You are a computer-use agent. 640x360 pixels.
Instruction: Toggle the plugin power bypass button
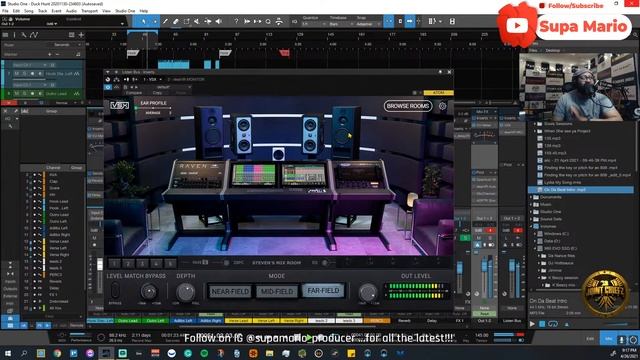point(108,87)
